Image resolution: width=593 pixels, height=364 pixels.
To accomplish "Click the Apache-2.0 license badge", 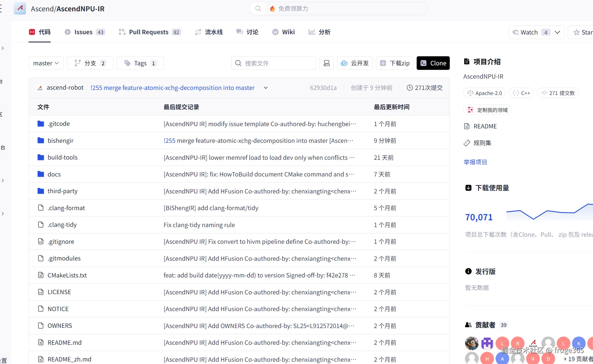I will (x=484, y=93).
